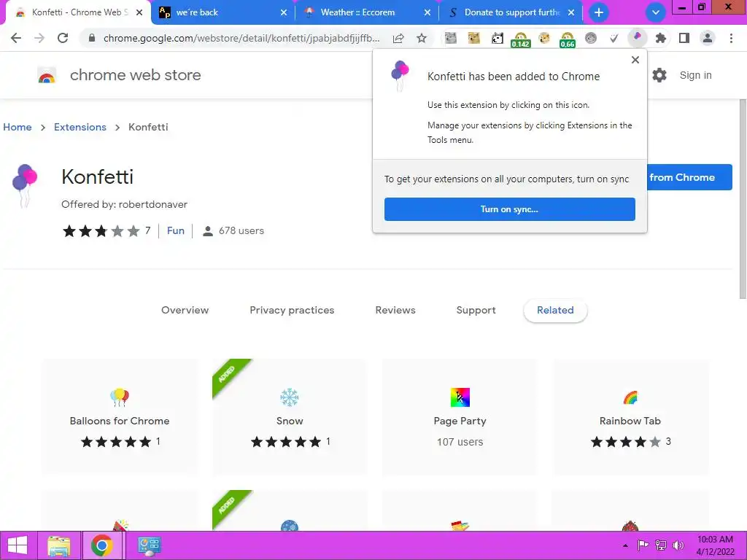Click the taskbar network icon
Viewport: 747px width, 560px height.
tap(661, 545)
